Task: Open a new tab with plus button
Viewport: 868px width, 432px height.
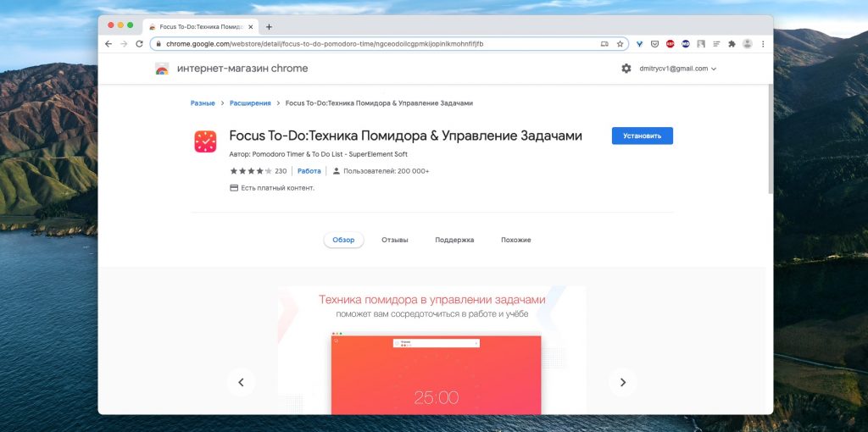Action: click(x=269, y=26)
